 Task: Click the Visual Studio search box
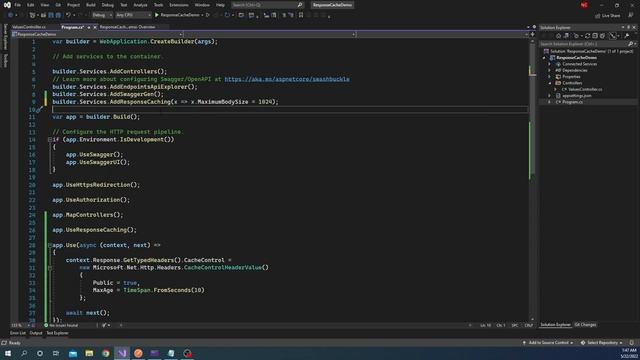coord(267,5)
